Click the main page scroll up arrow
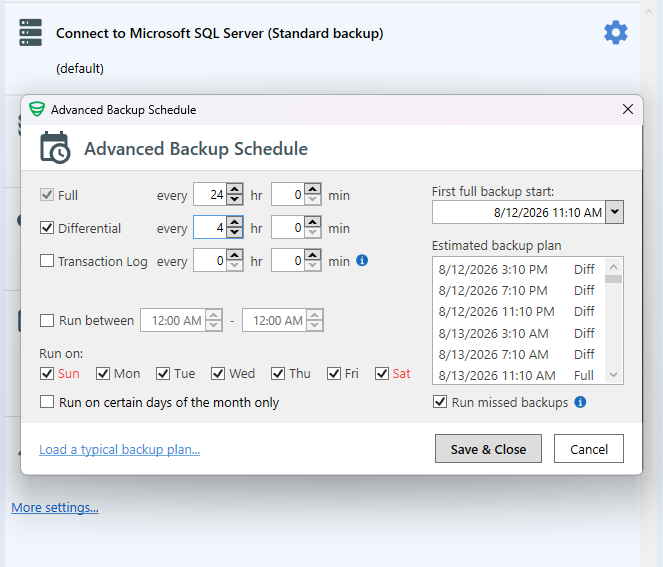Image resolution: width=663 pixels, height=567 pixels. tap(648, 12)
